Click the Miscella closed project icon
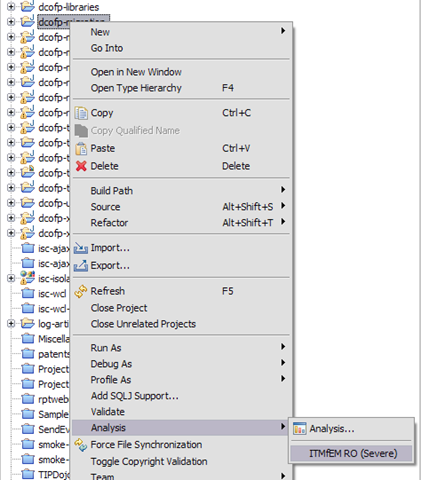The image size is (421, 480). coord(28,339)
